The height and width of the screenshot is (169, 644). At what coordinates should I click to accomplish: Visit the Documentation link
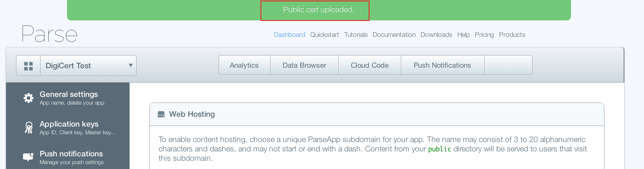tap(394, 35)
